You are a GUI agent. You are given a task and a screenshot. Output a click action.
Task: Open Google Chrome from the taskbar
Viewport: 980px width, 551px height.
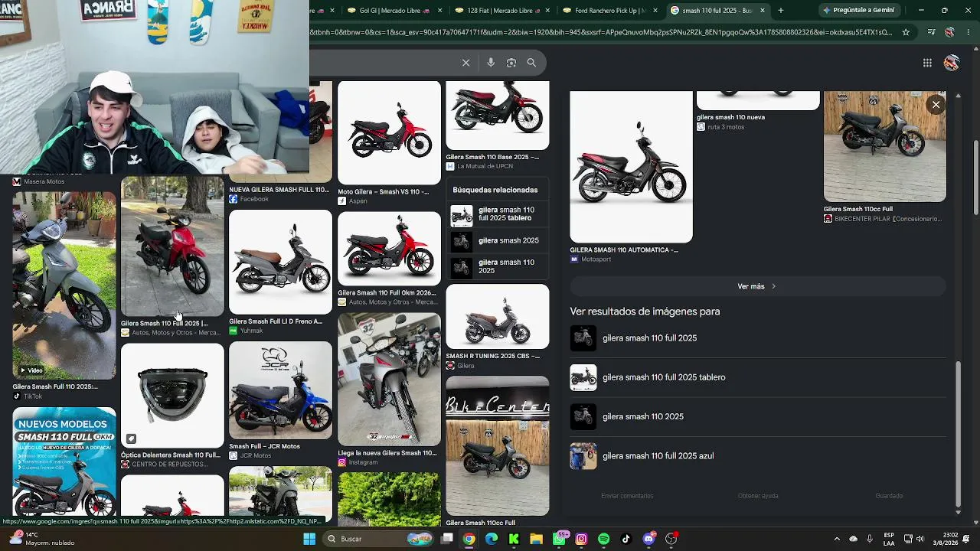[469, 539]
